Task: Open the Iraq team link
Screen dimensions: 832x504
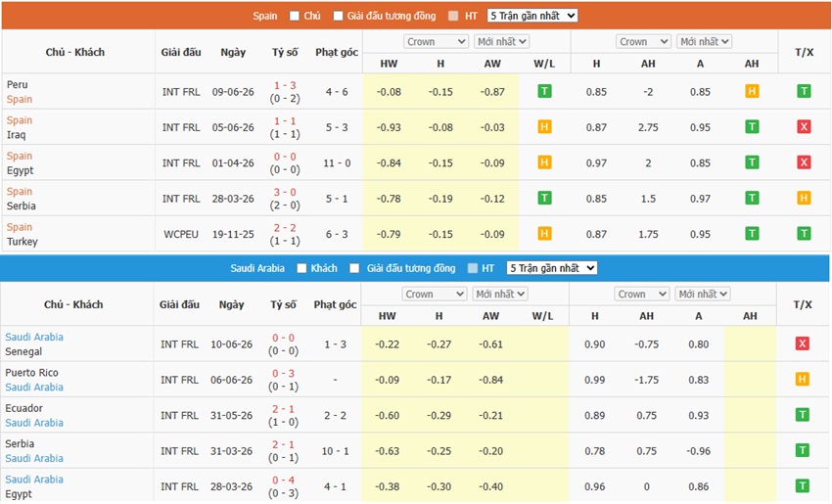Action: (16, 135)
